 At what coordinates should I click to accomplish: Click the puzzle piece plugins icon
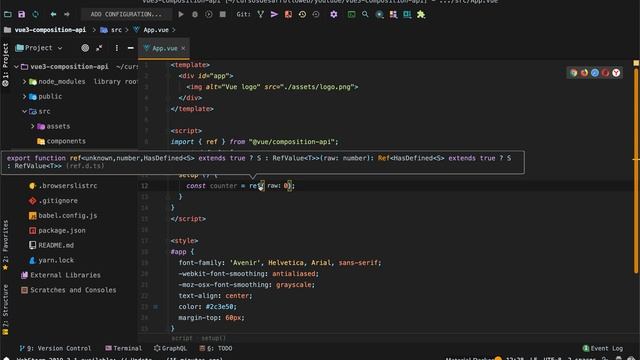(421, 14)
